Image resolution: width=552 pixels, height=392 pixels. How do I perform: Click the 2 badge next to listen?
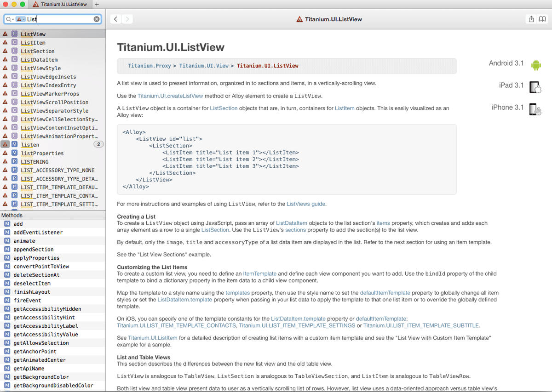coord(98,145)
